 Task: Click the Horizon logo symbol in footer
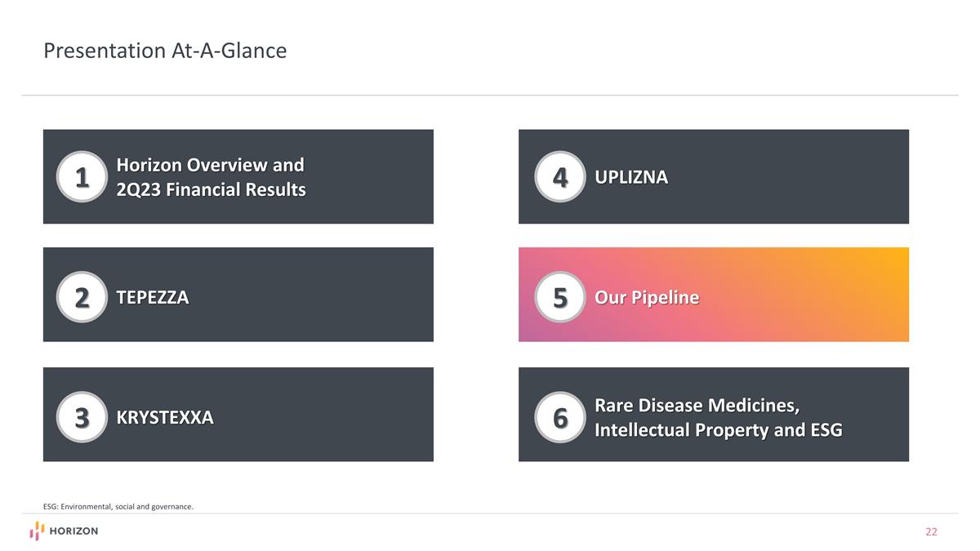37,531
